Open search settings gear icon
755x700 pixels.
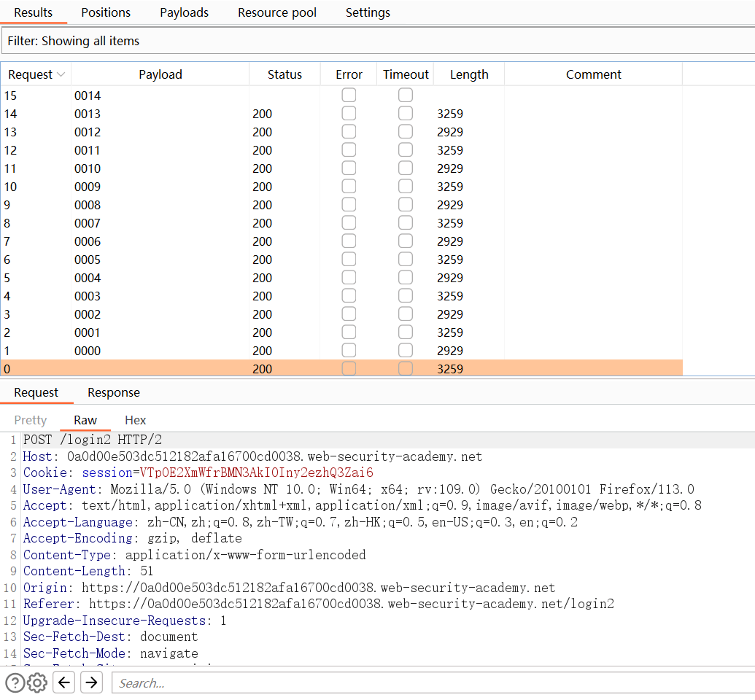click(37, 683)
